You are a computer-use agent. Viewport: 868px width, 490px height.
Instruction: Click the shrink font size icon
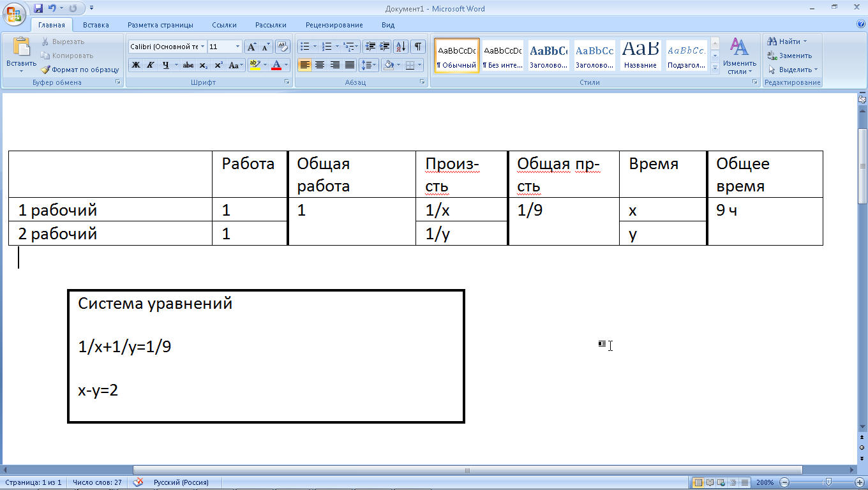coord(266,47)
